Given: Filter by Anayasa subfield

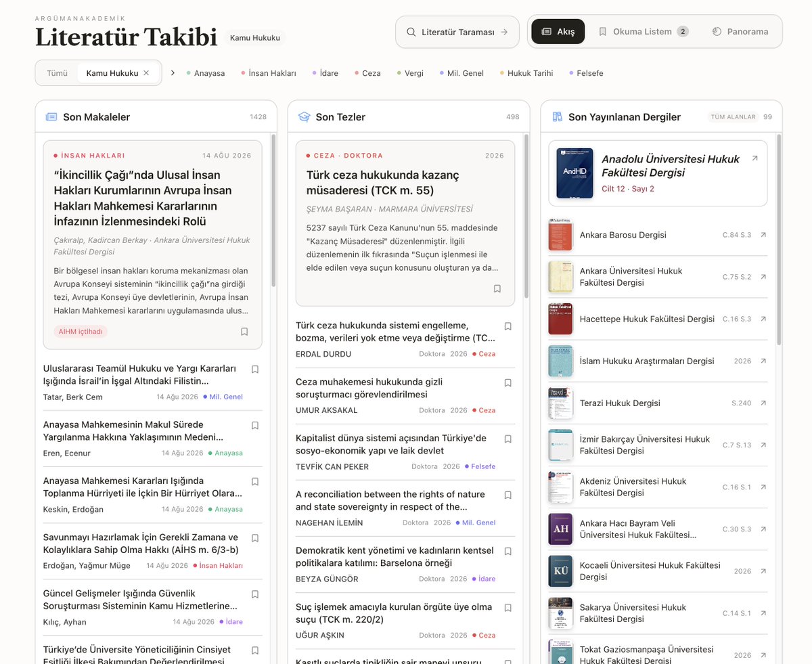Looking at the screenshot, I should pos(206,73).
